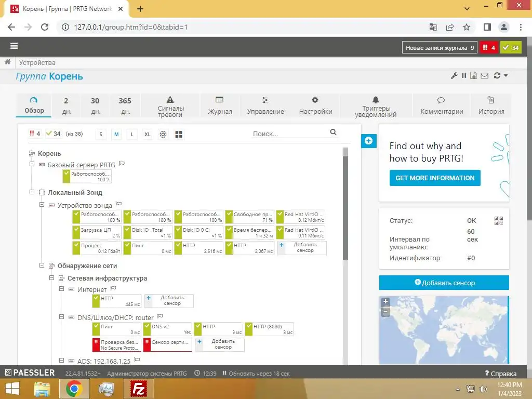This screenshot has width=532, height=399.
Task: Click the blue round plus add button
Action: [369, 141]
